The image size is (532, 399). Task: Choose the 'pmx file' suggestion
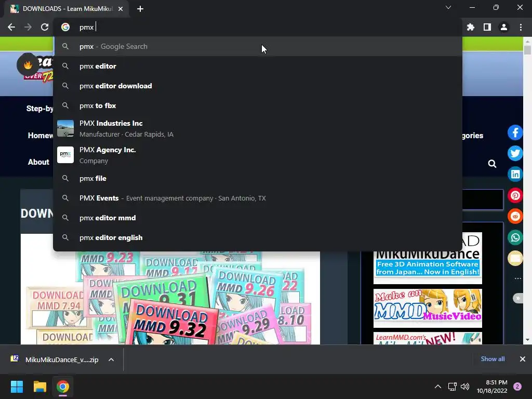tap(258, 179)
